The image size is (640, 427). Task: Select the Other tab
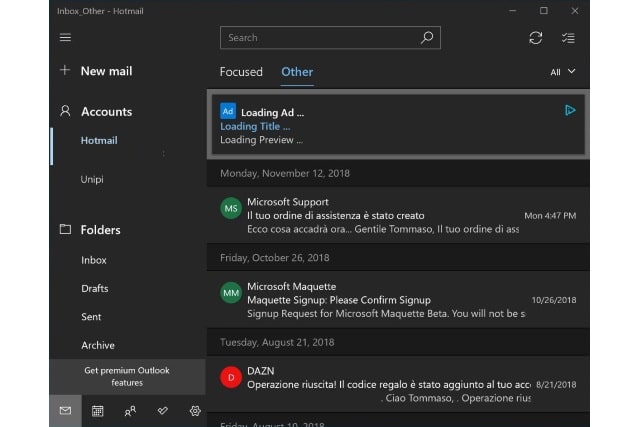click(297, 72)
